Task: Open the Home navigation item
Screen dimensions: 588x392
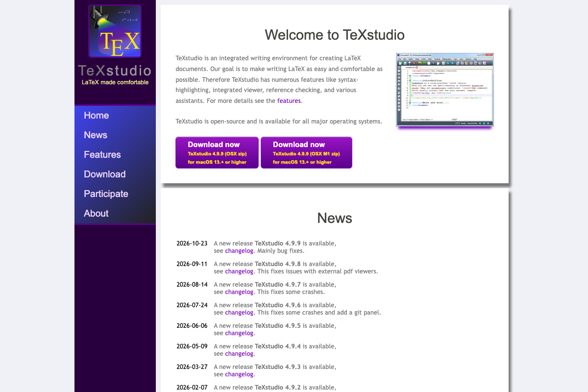Action: [96, 116]
